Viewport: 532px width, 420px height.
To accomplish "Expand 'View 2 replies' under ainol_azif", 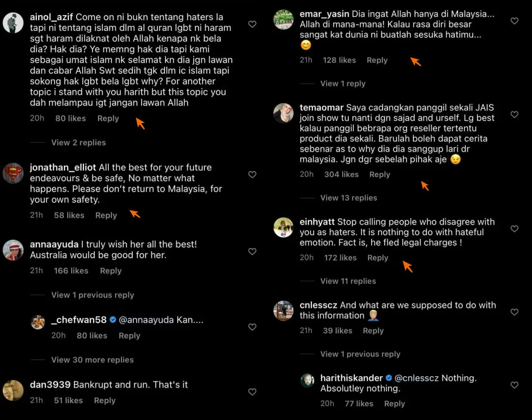I will click(x=78, y=142).
